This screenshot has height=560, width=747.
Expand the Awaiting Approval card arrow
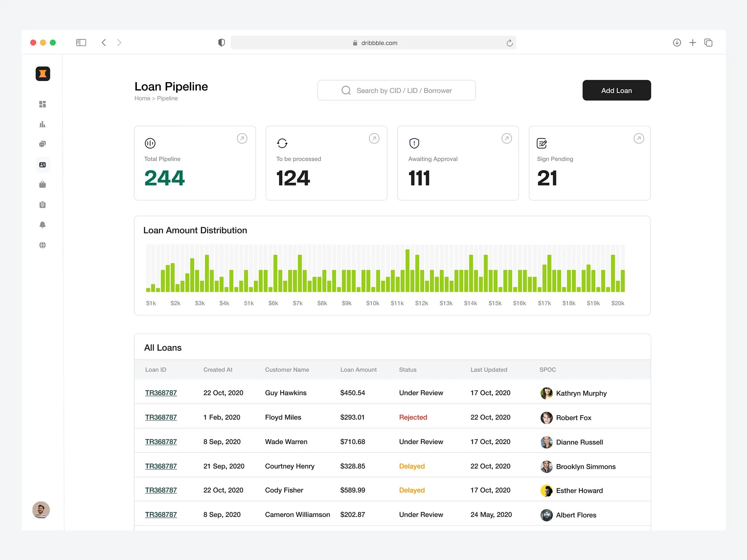pyautogui.click(x=507, y=139)
